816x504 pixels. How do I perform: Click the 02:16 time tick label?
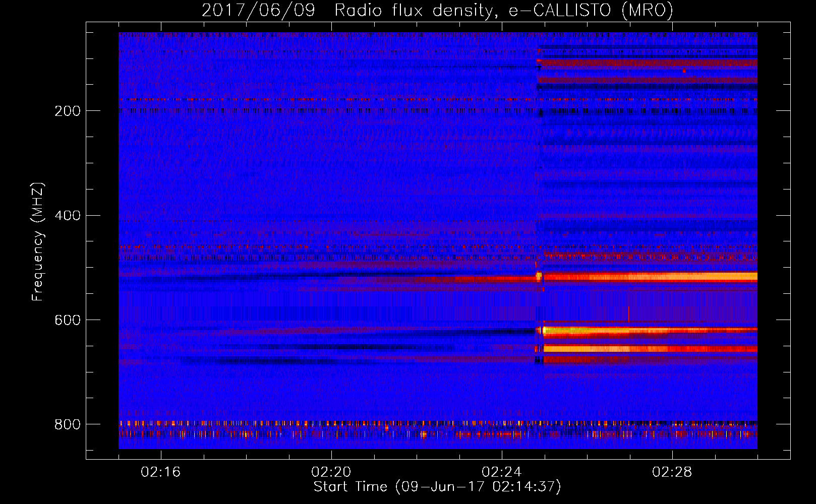pos(161,472)
